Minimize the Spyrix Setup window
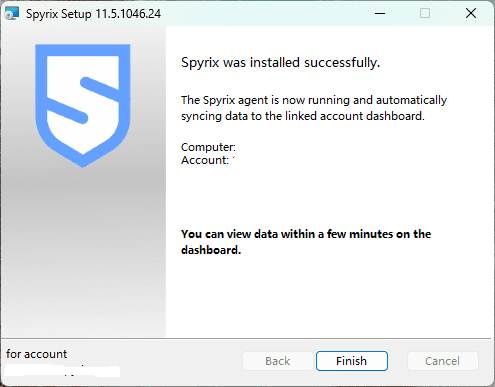Image resolution: width=495 pixels, height=387 pixels. pyautogui.click(x=380, y=13)
